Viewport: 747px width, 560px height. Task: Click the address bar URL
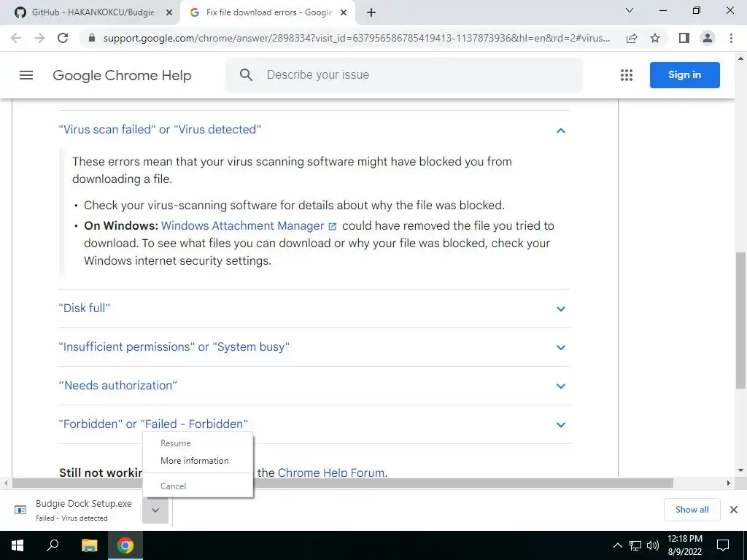coord(356,38)
